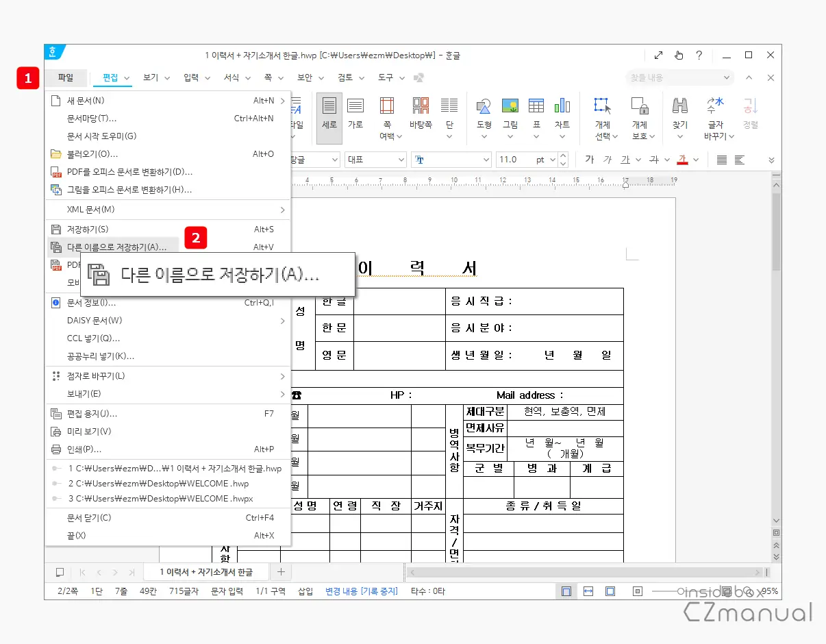Expand the 새 문서(N) submenu arrow
Image resolution: width=826 pixels, height=644 pixels.
click(x=282, y=101)
